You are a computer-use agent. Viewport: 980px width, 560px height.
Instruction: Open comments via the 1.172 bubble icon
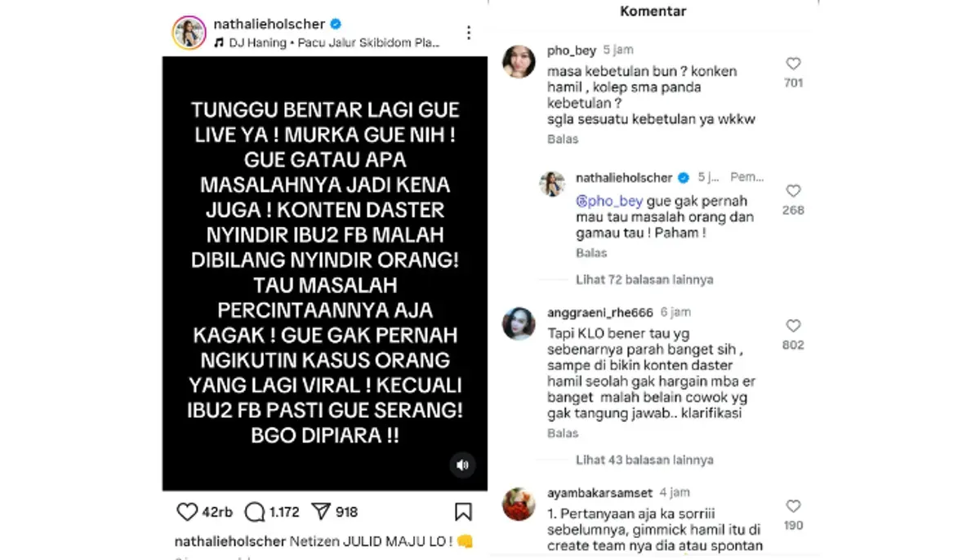click(255, 512)
